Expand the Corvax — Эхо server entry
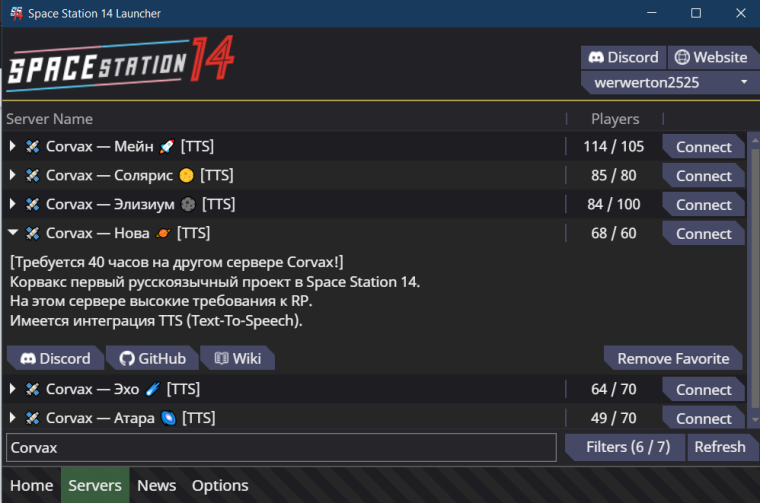The height and width of the screenshot is (503, 760). 13,389
